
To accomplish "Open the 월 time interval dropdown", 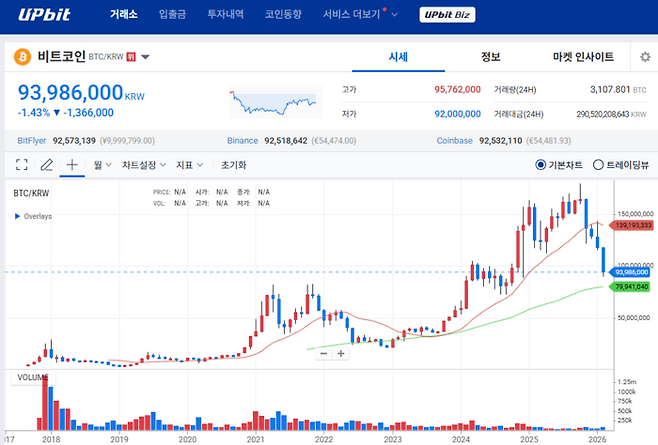I will (x=103, y=164).
